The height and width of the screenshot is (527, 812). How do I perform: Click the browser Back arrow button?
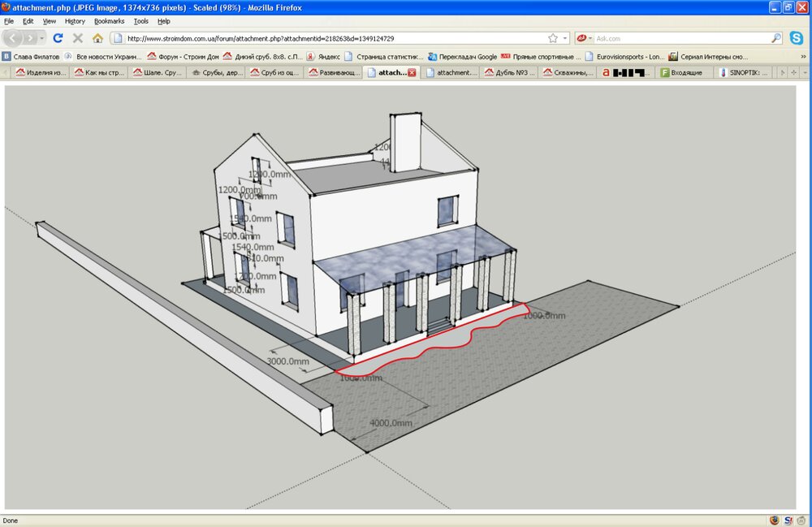tap(14, 38)
